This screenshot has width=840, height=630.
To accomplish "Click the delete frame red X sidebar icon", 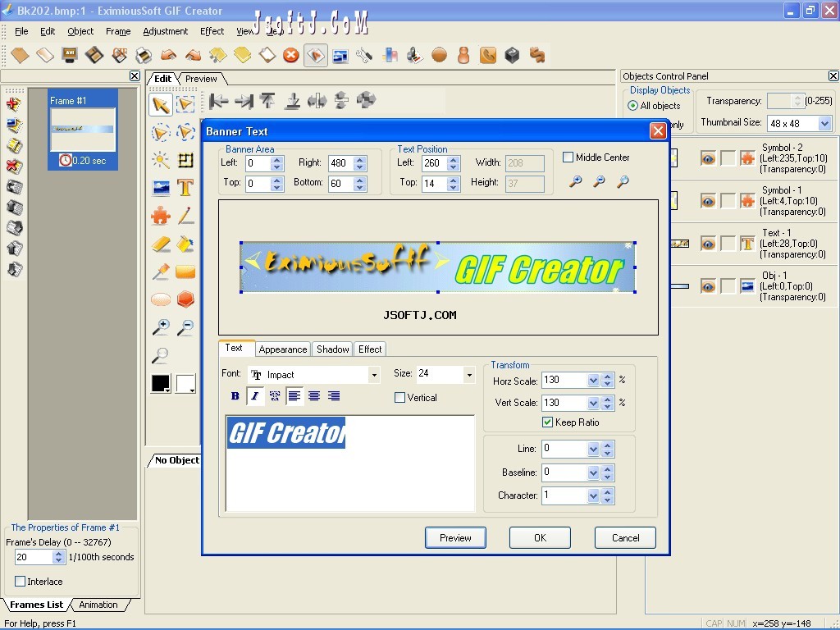I will point(14,166).
